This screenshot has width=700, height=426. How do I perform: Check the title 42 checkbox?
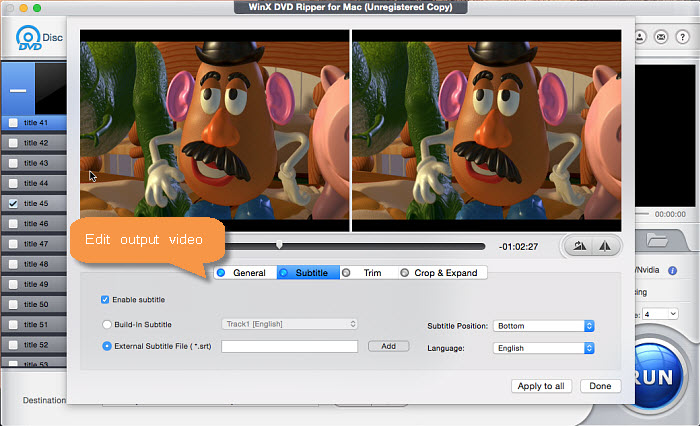(13, 143)
